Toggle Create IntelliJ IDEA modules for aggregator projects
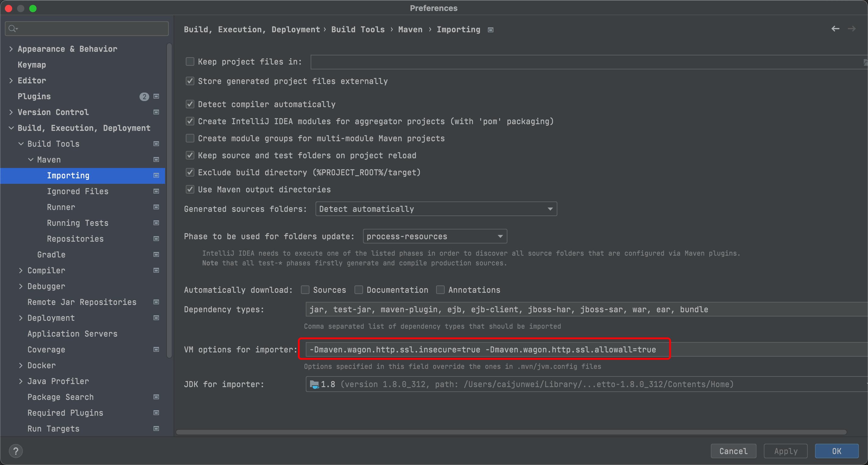 click(x=190, y=121)
